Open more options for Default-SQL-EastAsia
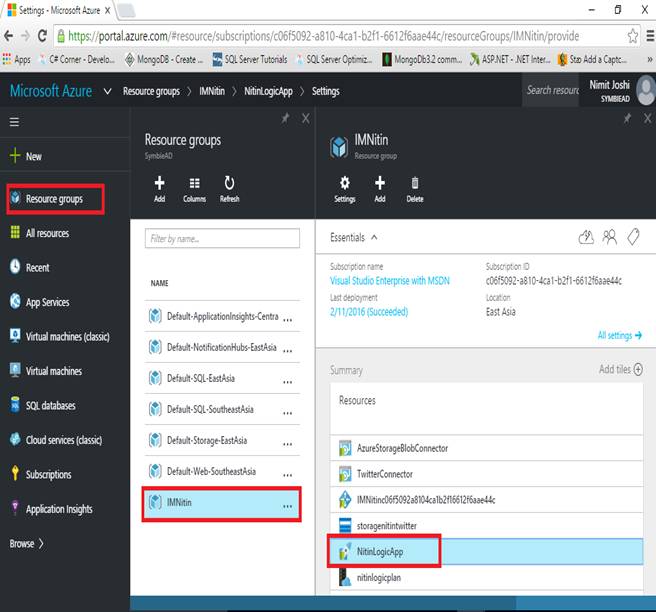This screenshot has width=656, height=612. pyautogui.click(x=287, y=382)
